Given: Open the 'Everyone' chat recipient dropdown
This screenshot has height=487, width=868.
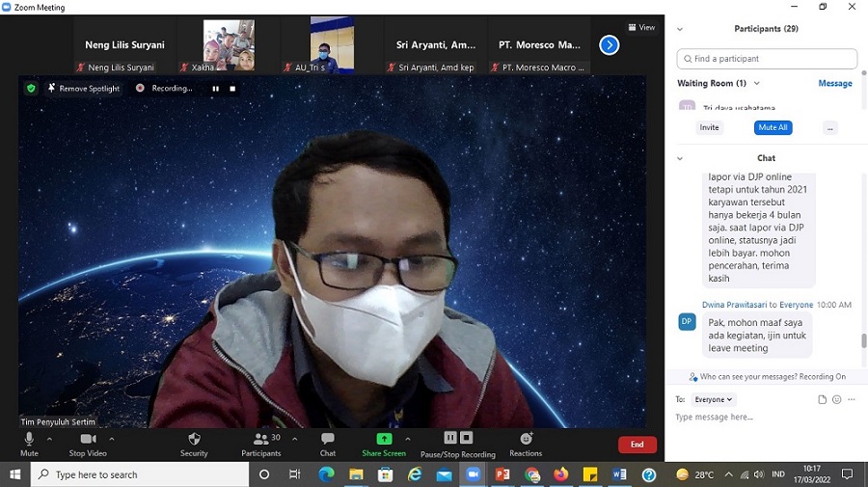Looking at the screenshot, I should tap(715, 399).
